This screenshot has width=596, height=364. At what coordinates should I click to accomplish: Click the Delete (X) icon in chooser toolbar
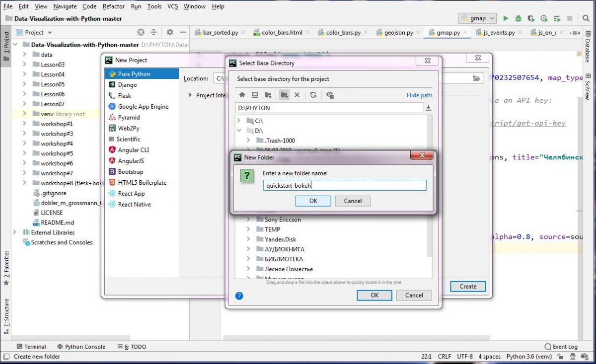pos(297,95)
